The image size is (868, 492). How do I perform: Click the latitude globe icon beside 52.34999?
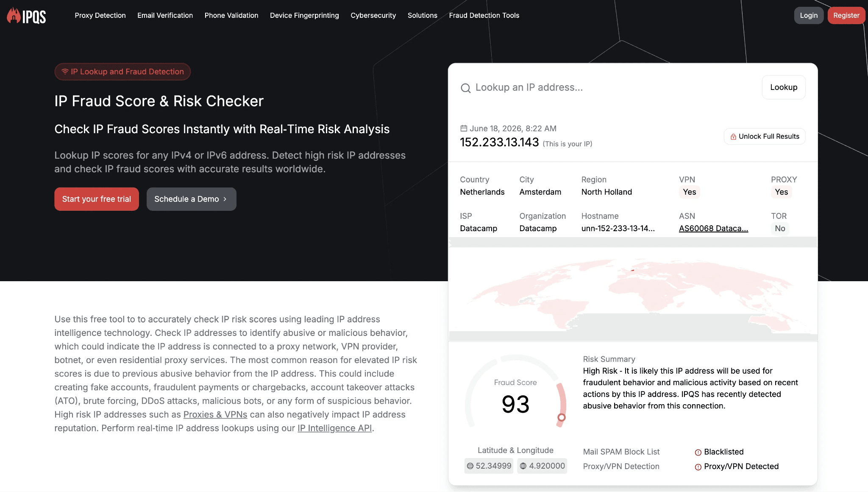point(470,466)
